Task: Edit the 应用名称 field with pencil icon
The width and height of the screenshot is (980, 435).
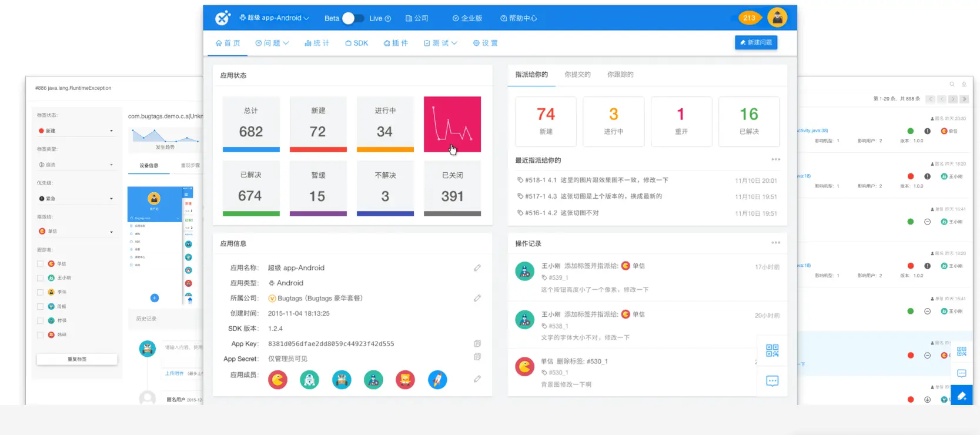Action: 477,267
